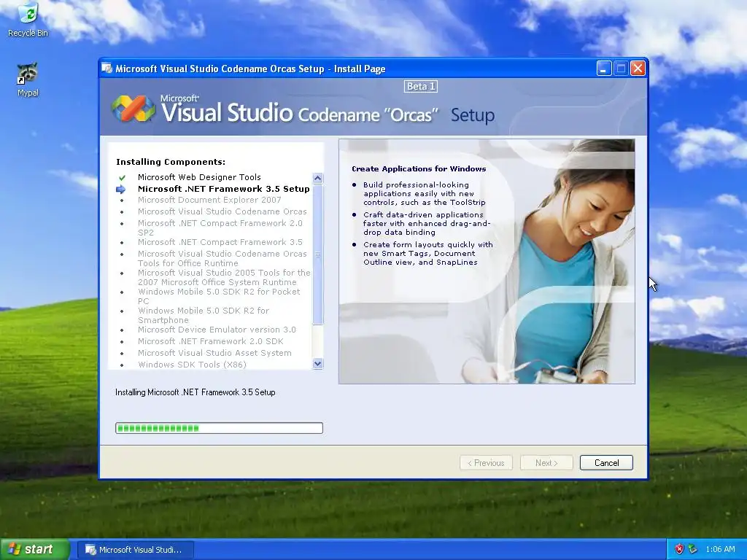This screenshot has width=747, height=560.
Task: Select Windows Mobile 5.0 SDK R2 Pocket PC
Action: [219, 296]
